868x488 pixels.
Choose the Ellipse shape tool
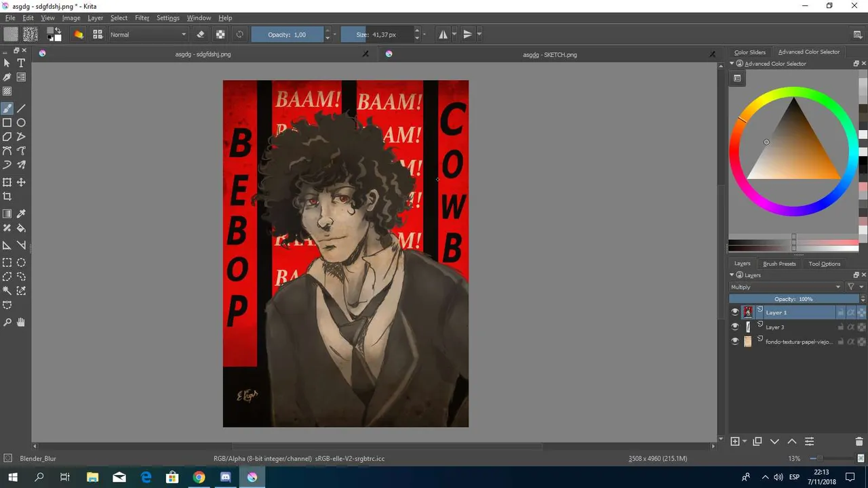pos(21,123)
